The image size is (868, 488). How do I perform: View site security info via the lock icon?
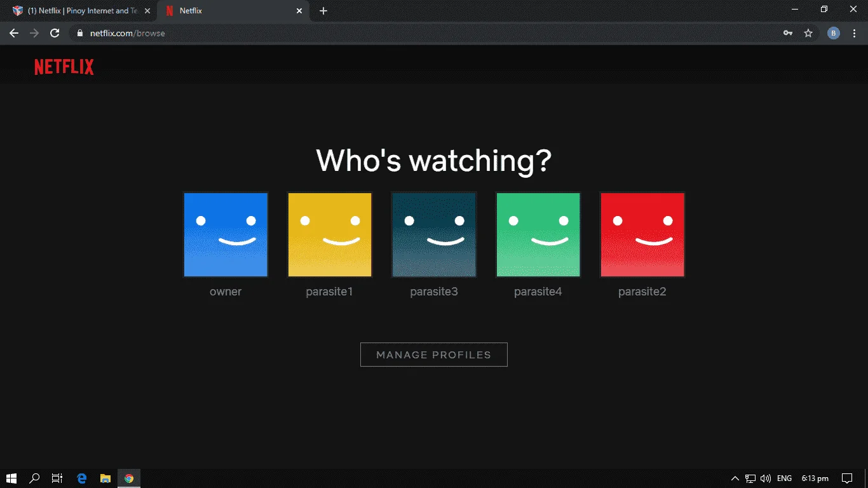(80, 33)
